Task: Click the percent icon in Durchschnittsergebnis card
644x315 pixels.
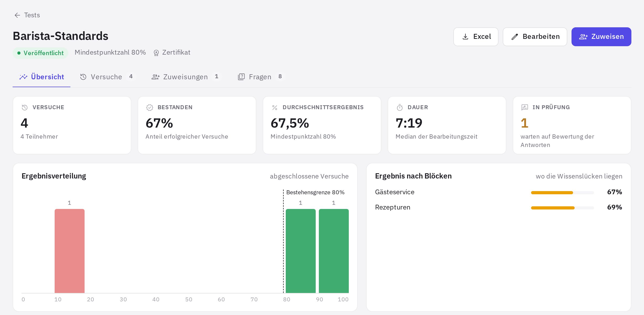Action: (275, 107)
